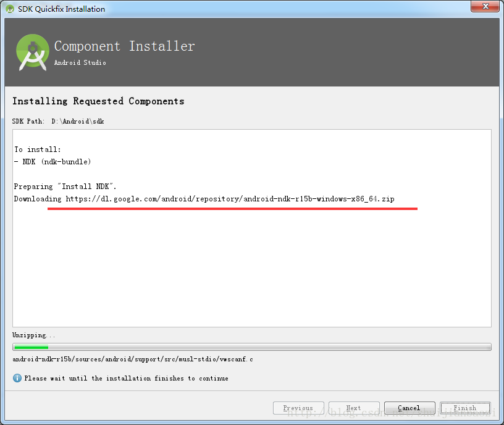Click the Preparing "Install NDK" line
Viewport: 504px width, 425px height.
coord(65,187)
